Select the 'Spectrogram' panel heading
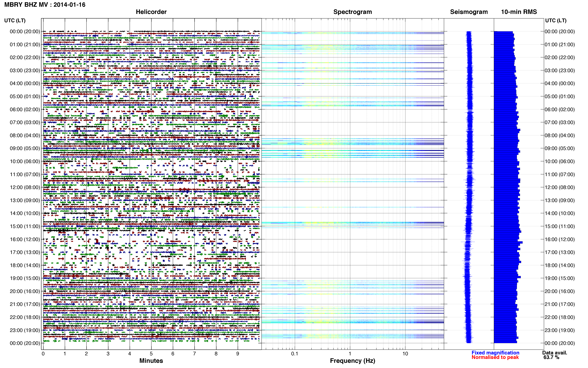The height and width of the screenshot is (368, 588). [x=352, y=12]
